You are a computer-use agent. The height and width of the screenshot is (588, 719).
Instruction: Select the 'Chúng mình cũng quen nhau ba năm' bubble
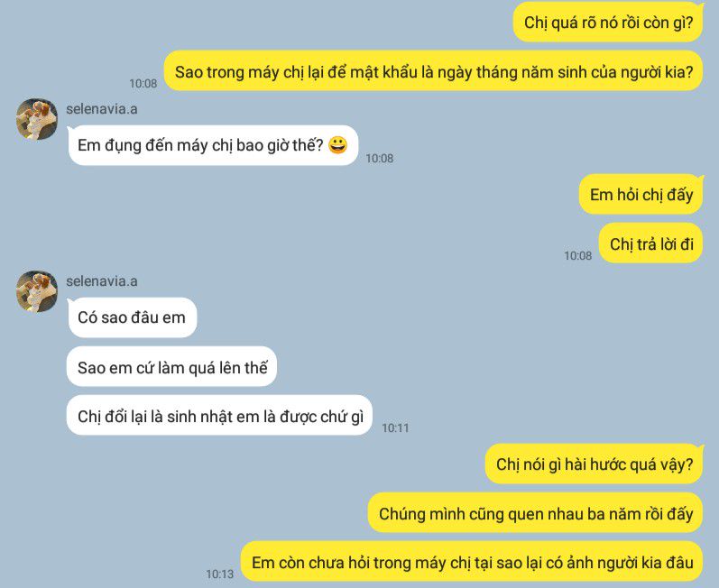coord(536,513)
